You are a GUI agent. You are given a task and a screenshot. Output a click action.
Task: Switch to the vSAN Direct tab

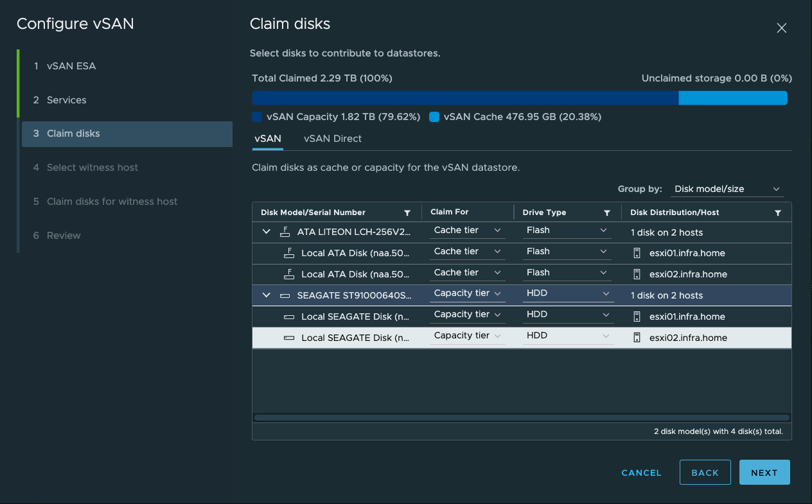tap(332, 139)
